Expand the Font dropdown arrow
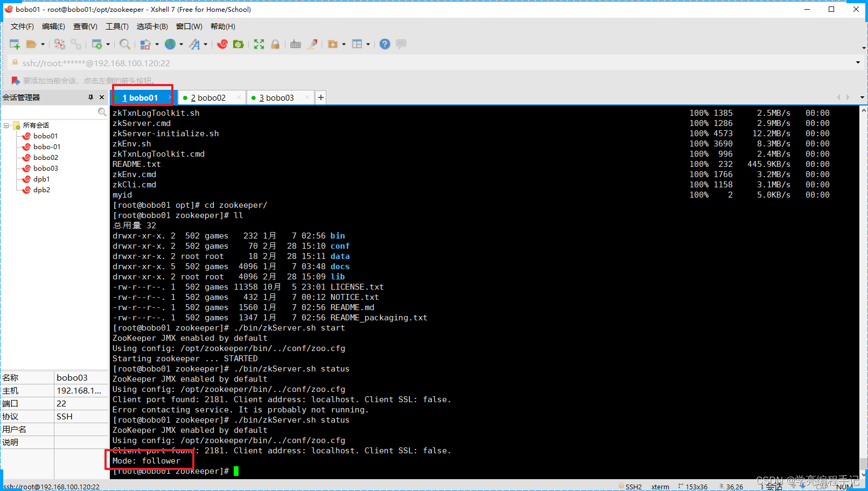The height and width of the screenshot is (491, 868). (205, 44)
